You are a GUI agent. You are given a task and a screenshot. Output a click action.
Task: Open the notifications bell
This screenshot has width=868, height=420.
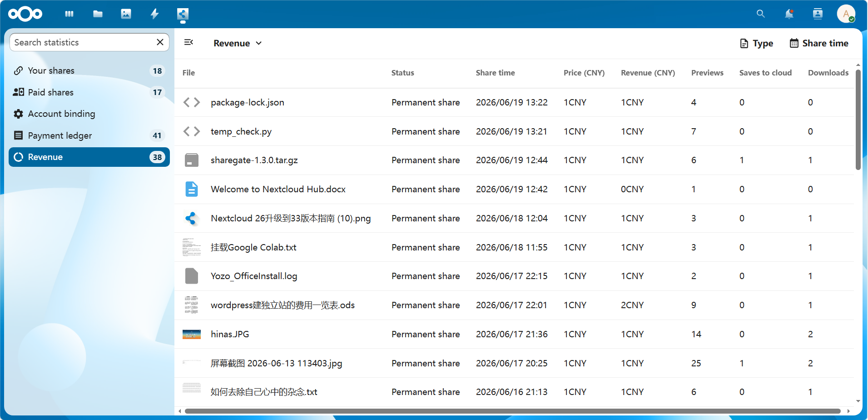click(x=789, y=14)
